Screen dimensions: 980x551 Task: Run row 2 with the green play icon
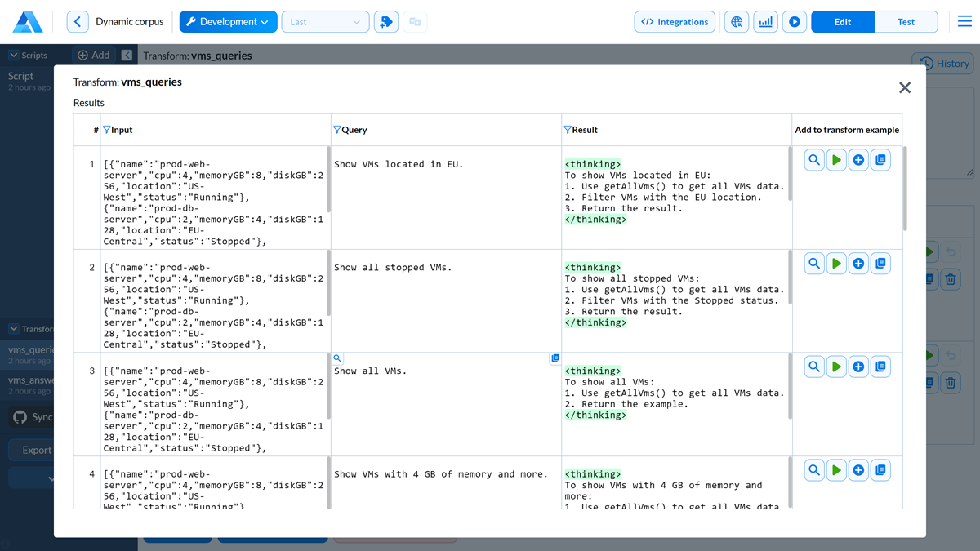coord(836,264)
